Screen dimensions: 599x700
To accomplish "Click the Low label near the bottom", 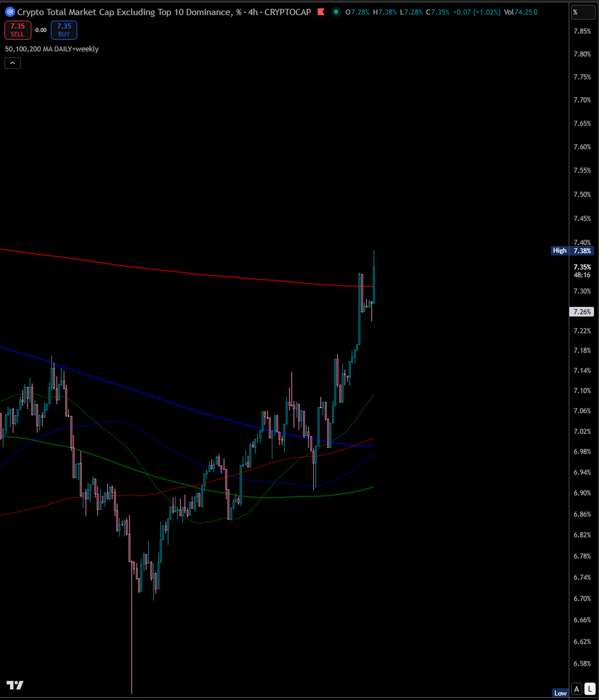I will (560, 693).
